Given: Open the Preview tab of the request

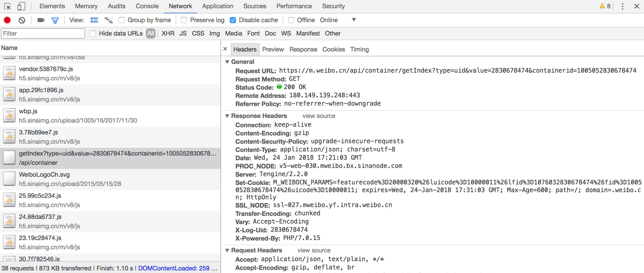Looking at the screenshot, I should pyautogui.click(x=273, y=49).
